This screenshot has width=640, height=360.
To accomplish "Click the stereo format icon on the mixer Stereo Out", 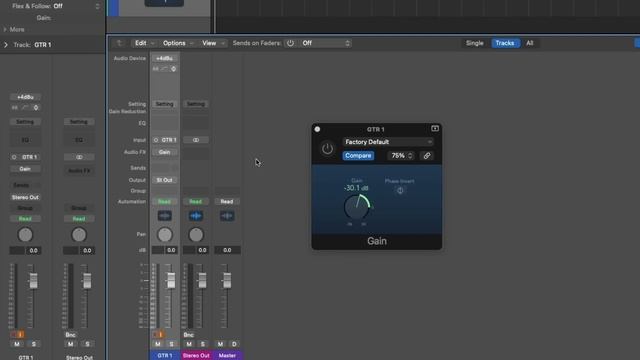I will (196, 140).
